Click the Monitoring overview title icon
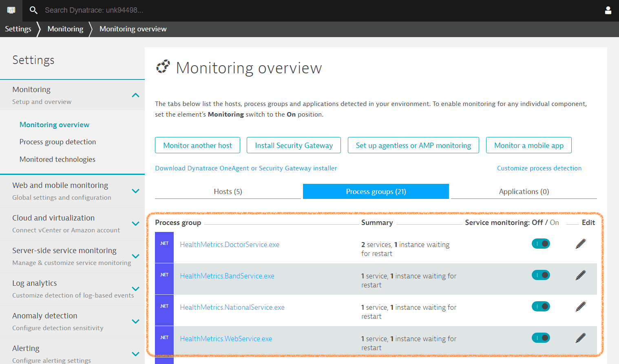Screen dimensions: 619x364 coord(163,67)
